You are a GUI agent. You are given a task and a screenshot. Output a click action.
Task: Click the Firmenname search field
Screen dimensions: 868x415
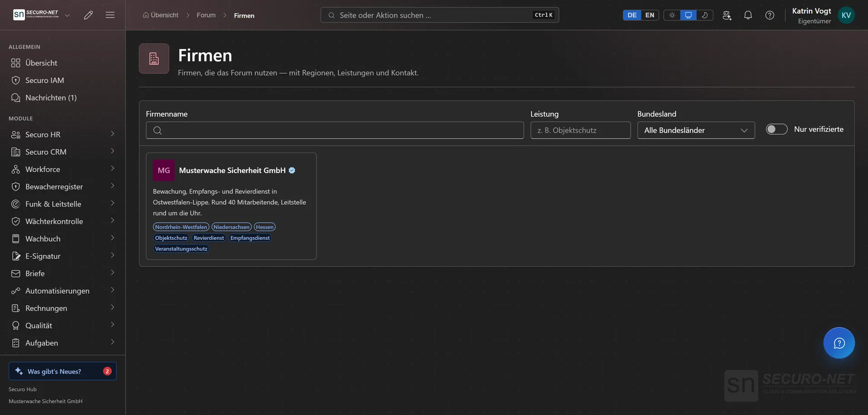click(335, 130)
